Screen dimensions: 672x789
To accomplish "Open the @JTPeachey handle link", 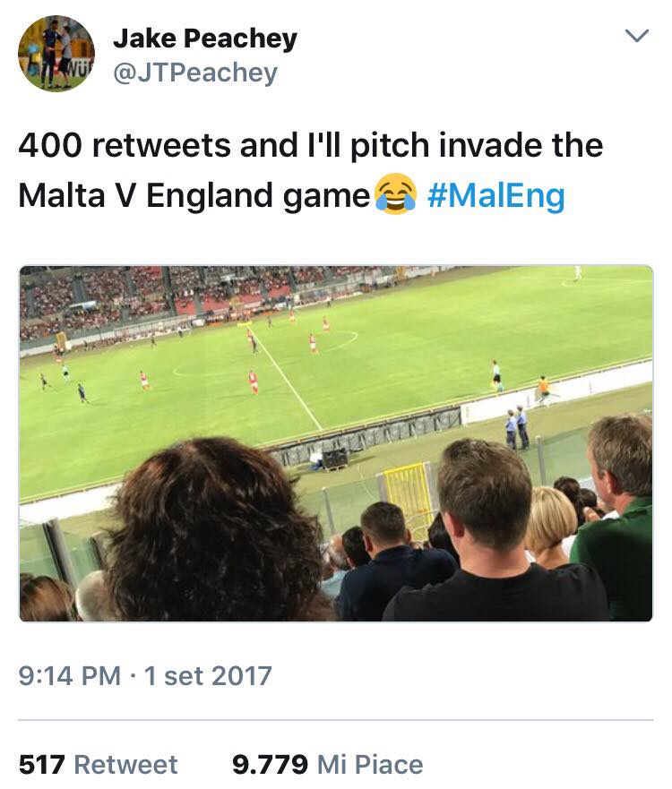I will 194,73.
